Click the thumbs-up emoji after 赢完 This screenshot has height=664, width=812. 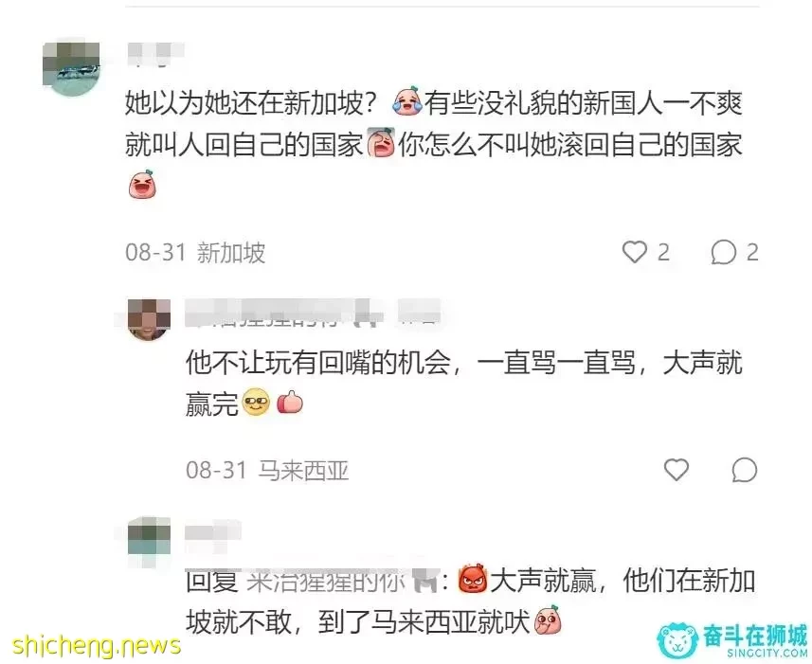290,403
